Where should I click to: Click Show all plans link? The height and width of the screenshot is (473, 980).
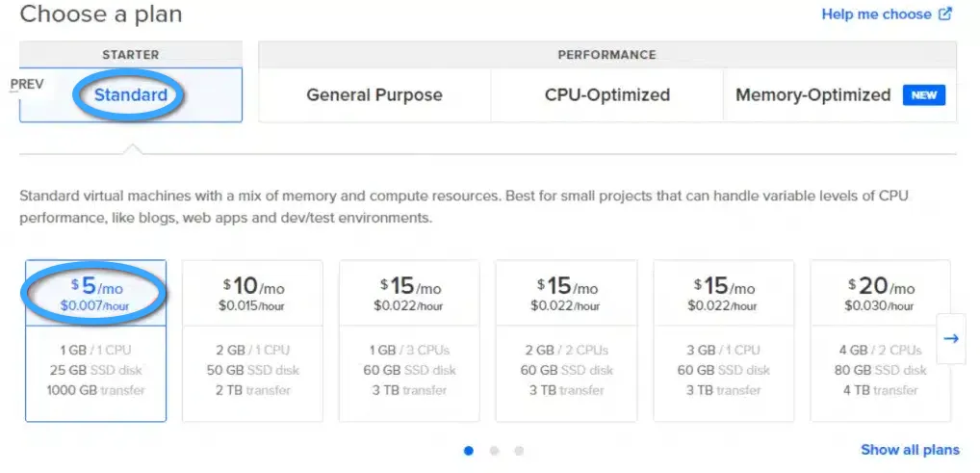coord(910,449)
